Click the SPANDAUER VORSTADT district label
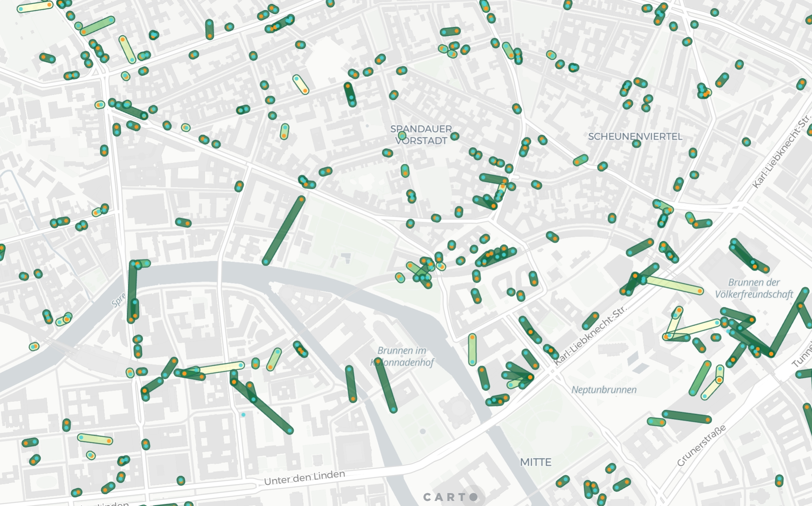 [x=421, y=135]
